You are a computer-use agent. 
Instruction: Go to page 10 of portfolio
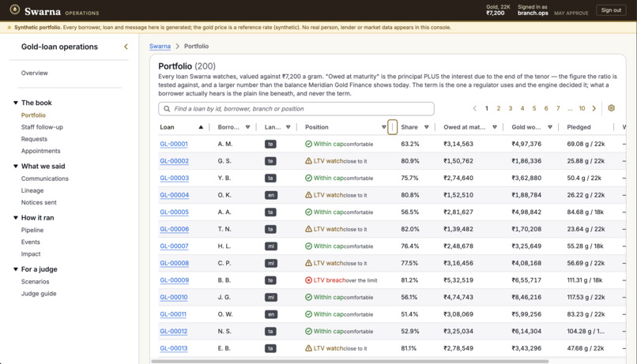[x=582, y=108]
